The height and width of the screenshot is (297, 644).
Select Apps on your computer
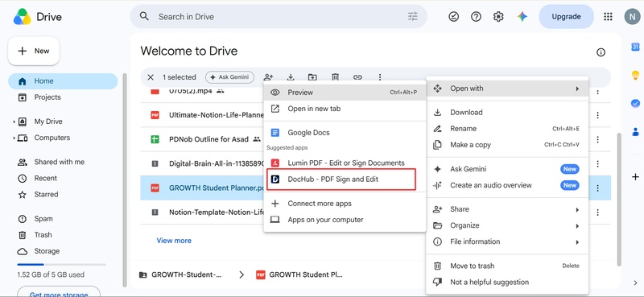345,220
